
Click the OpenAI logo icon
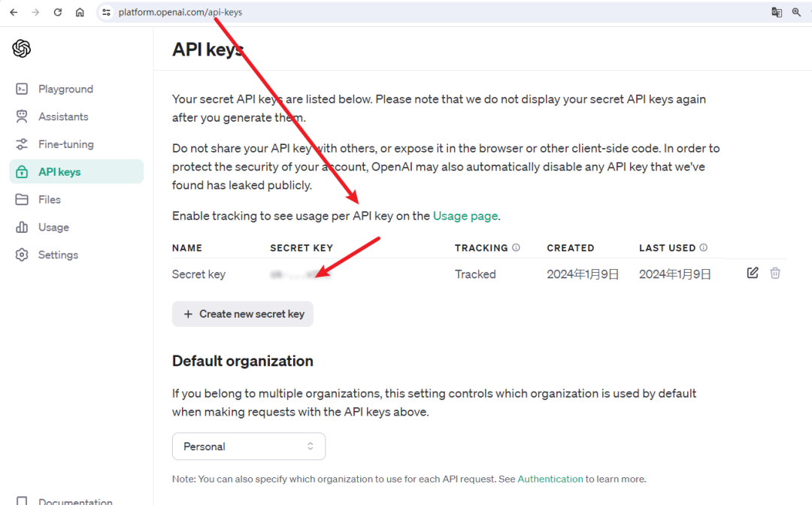tap(21, 49)
